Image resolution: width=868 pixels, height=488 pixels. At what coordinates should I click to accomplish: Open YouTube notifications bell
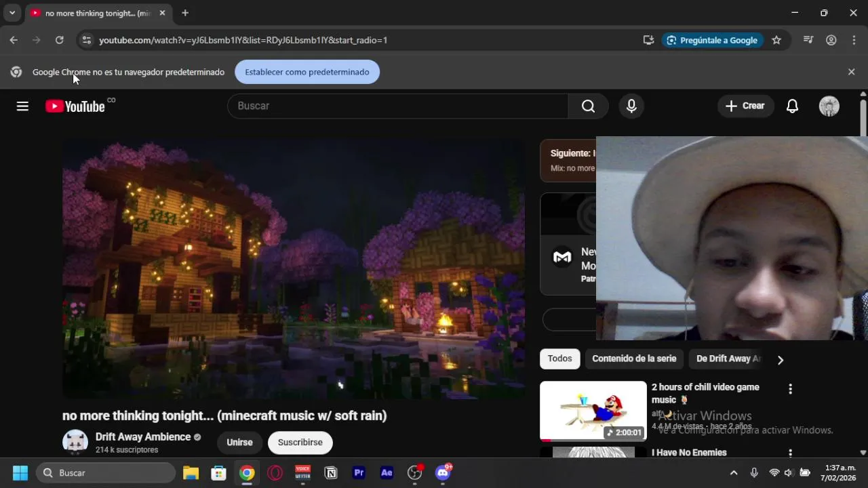(792, 106)
